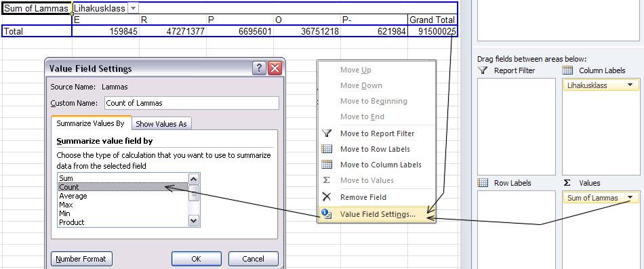Click the Value Field Settings info icon
Viewport: 644px width, 269px height.
tap(327, 214)
